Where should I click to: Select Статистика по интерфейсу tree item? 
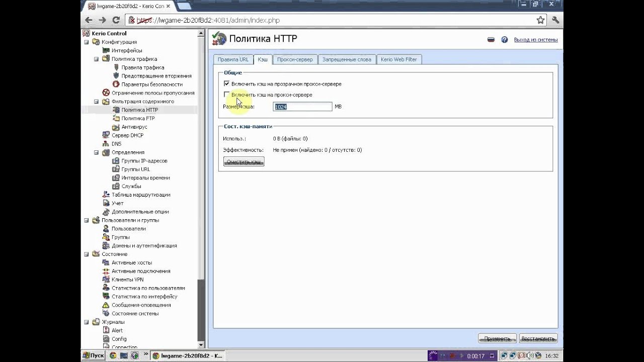point(144,297)
